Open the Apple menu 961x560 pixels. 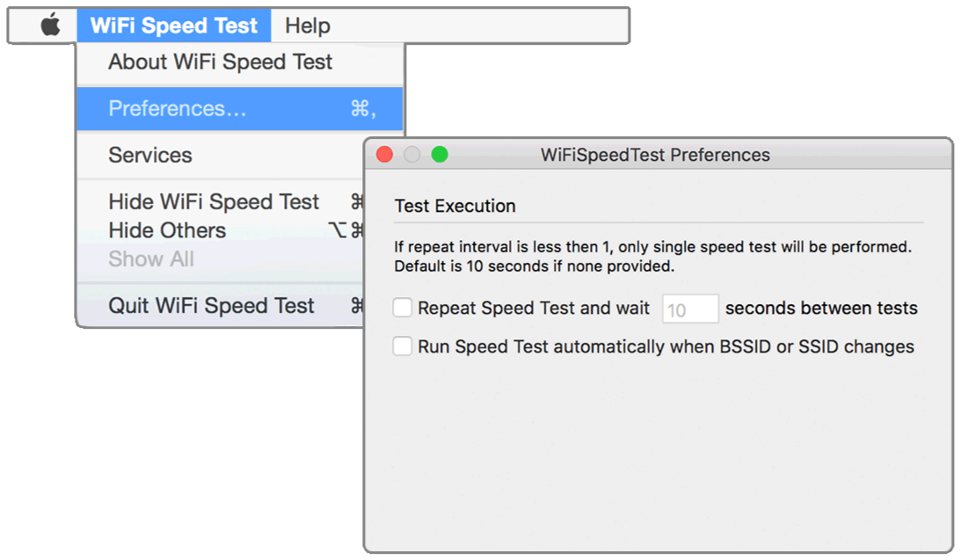coord(51,25)
